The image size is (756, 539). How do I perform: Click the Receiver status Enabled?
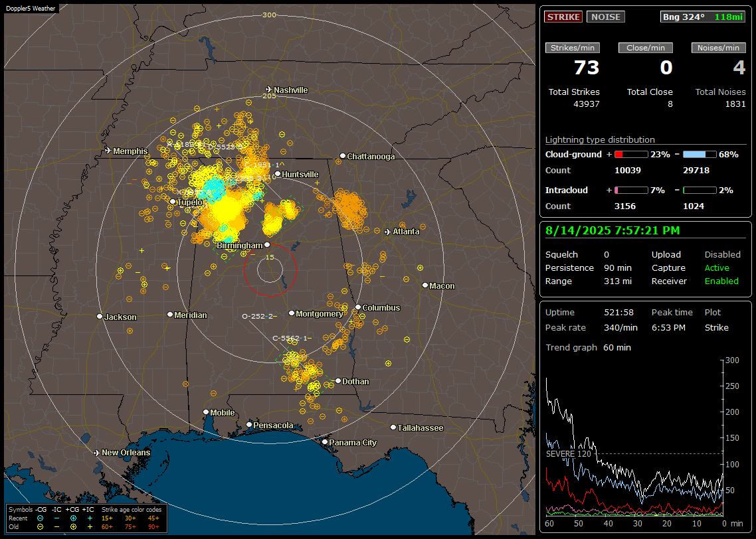(721, 281)
